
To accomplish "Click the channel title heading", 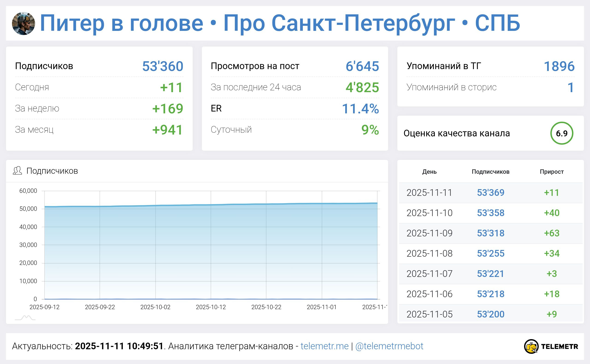I will point(279,23).
